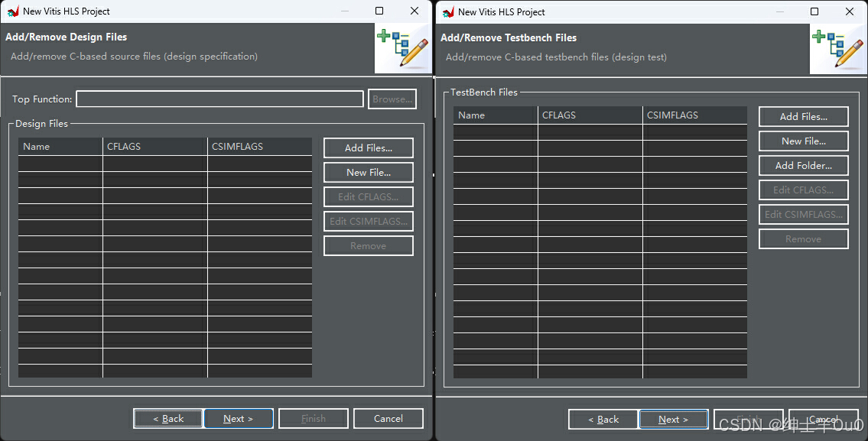Proceed with Next in Design Files dialog
The image size is (868, 441).
[238, 418]
